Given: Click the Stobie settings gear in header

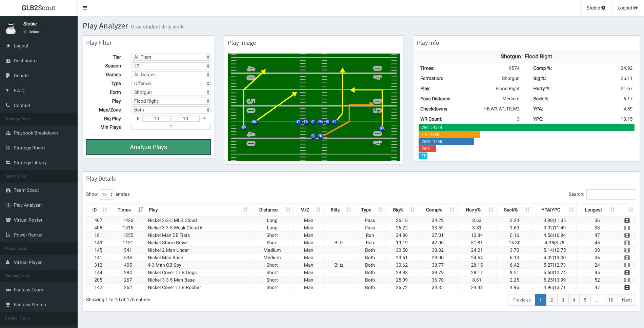Looking at the screenshot, I should point(603,8).
